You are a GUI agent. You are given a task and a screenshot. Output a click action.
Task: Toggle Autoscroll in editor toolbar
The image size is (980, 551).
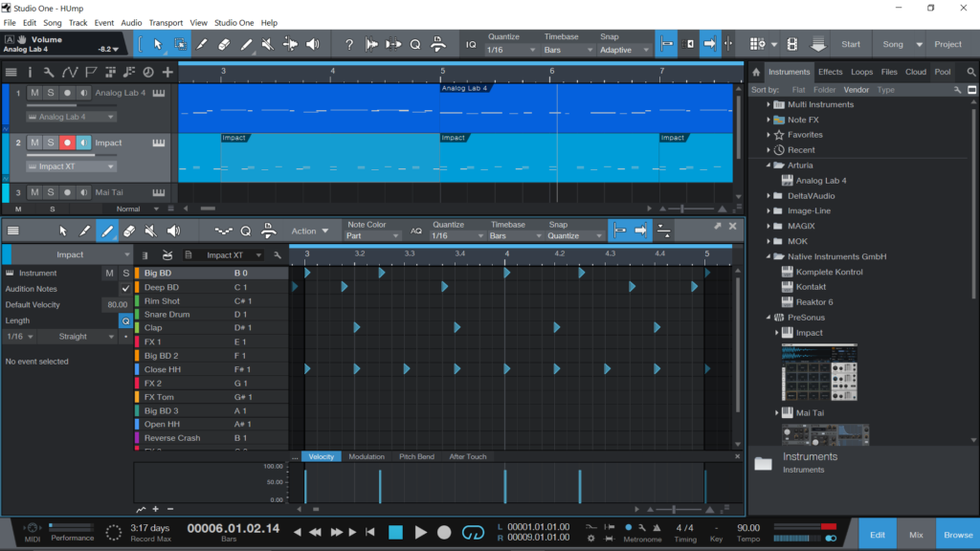(640, 231)
